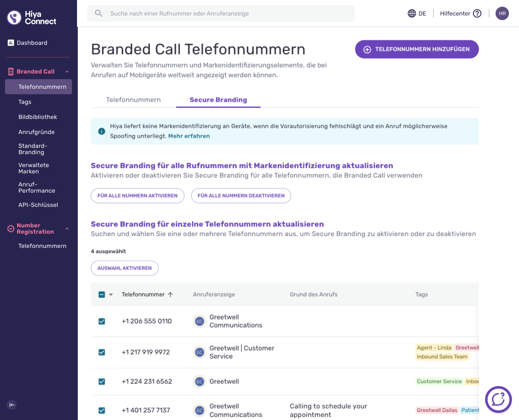Click the search field for Rufnummer
This screenshot has width=519, height=420.
click(221, 13)
